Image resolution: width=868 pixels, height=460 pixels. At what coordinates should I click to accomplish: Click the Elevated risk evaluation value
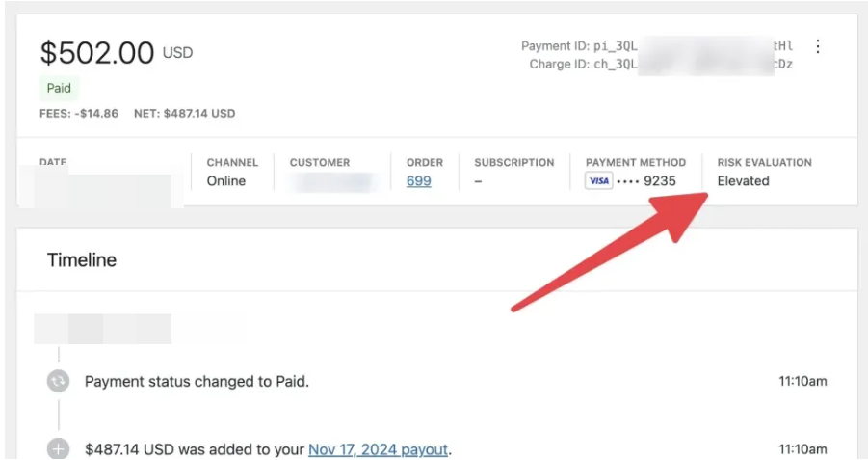click(x=743, y=181)
